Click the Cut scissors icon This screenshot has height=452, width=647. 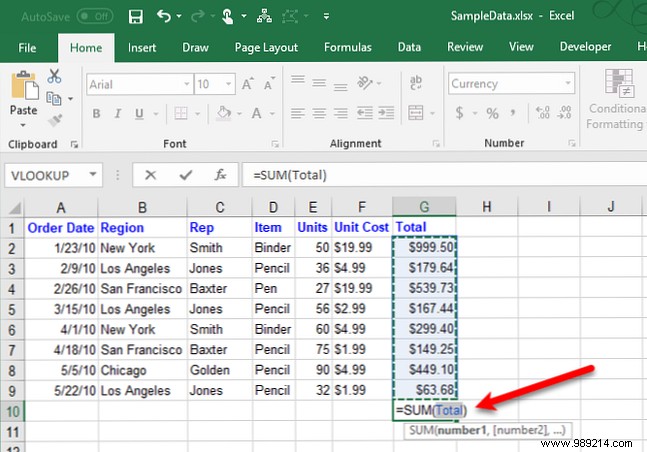pyautogui.click(x=54, y=76)
